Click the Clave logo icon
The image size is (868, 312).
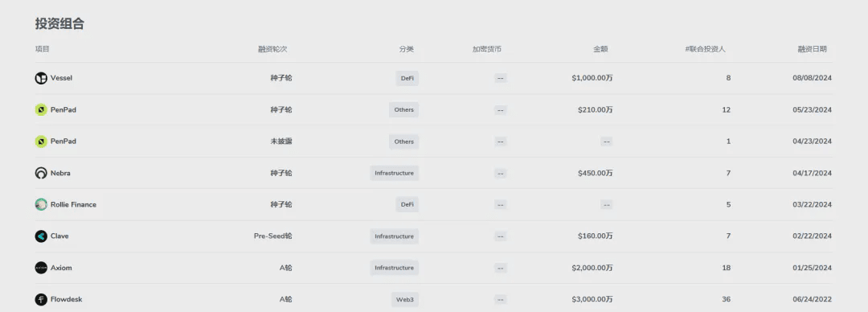[x=41, y=236]
